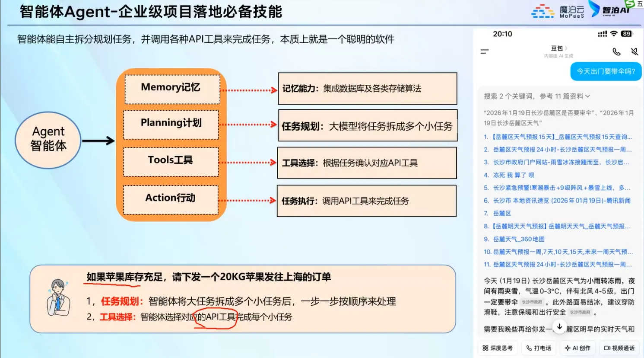Screen dimensions: 644x358
Task: Open the AI 创作 creation option
Action: coord(577,348)
